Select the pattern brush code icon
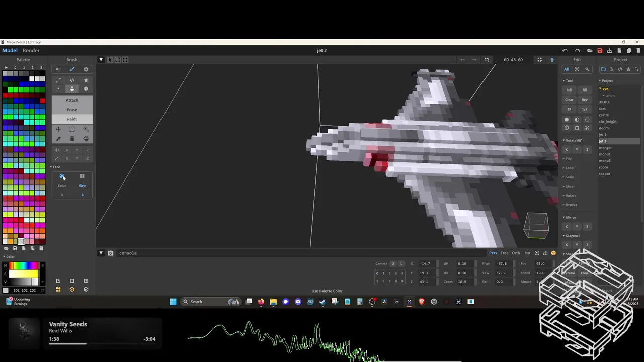The height and width of the screenshot is (362, 644). click(x=72, y=80)
